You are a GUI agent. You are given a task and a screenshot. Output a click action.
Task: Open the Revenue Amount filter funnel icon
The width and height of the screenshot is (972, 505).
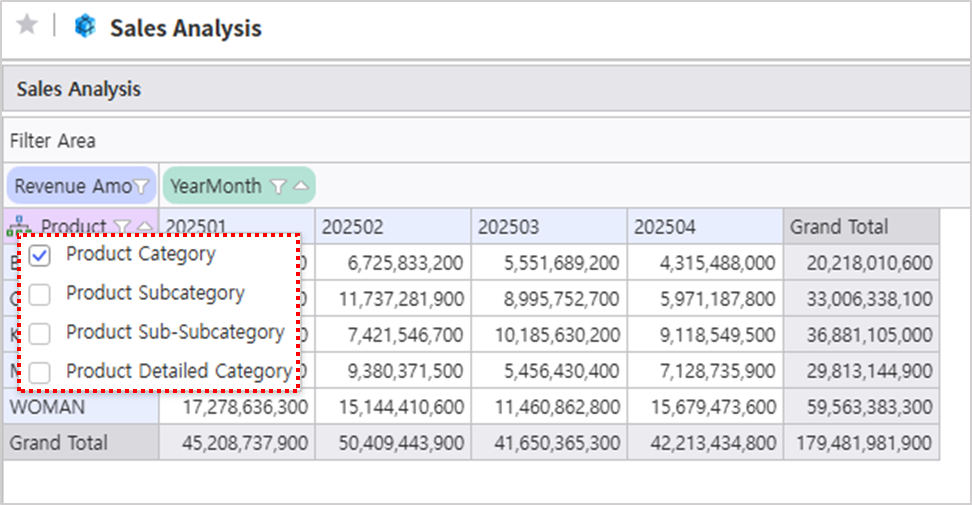click(x=141, y=186)
